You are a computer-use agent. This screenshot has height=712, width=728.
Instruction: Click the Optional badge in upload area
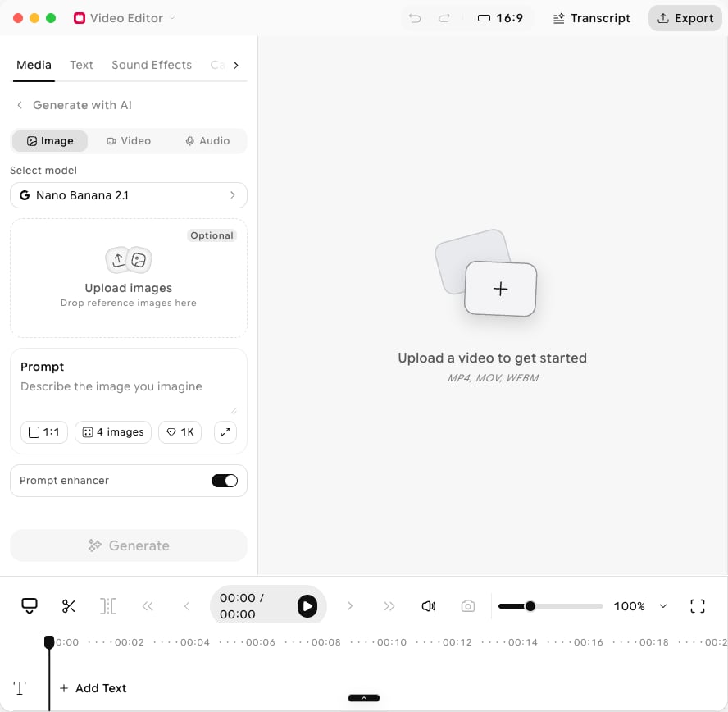[x=212, y=235]
